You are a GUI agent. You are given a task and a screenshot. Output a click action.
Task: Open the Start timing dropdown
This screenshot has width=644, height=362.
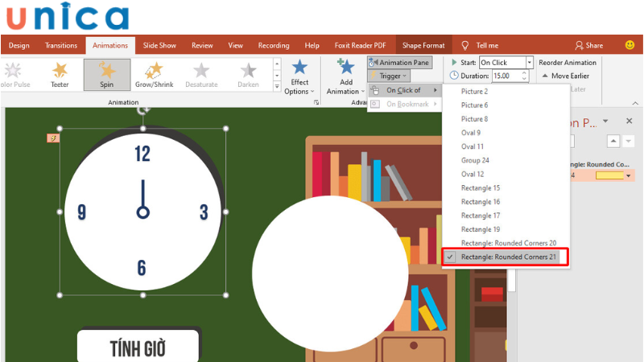[x=529, y=62]
